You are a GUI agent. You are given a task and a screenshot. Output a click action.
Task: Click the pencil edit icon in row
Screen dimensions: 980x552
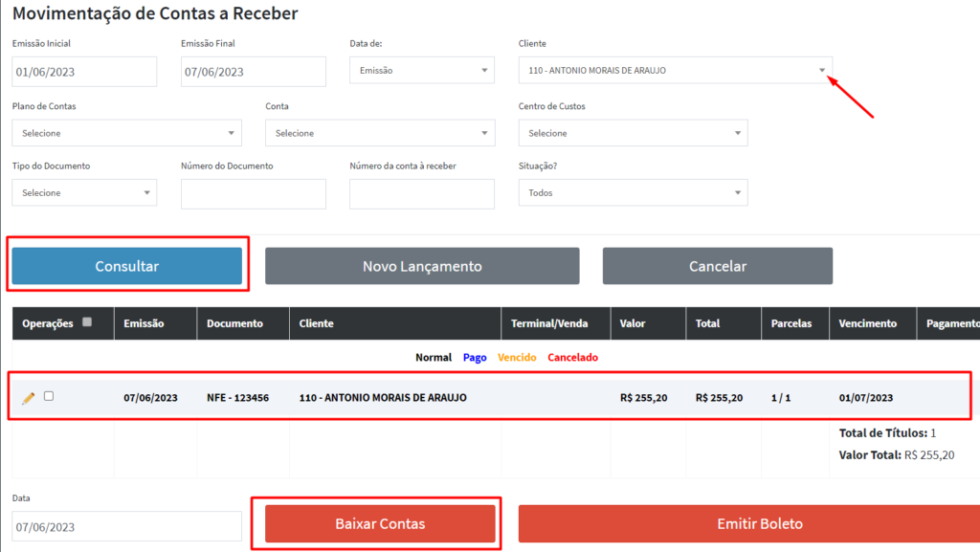click(28, 398)
